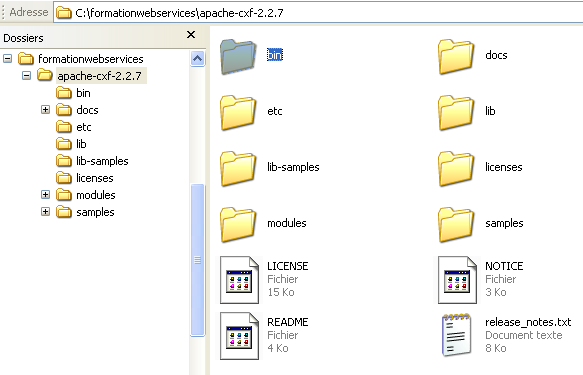This screenshot has height=375, width=583.
Task: Select the modules folder icon in file pane
Action: (238, 224)
